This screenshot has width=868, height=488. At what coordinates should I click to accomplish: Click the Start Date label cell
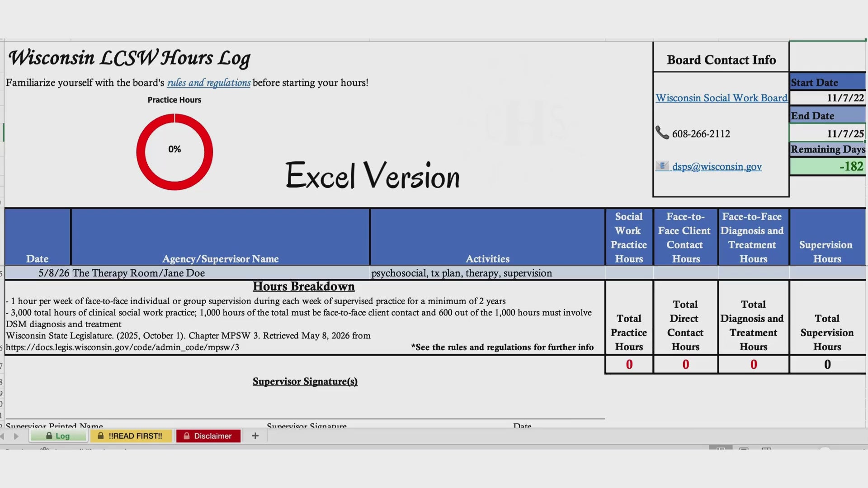click(828, 82)
